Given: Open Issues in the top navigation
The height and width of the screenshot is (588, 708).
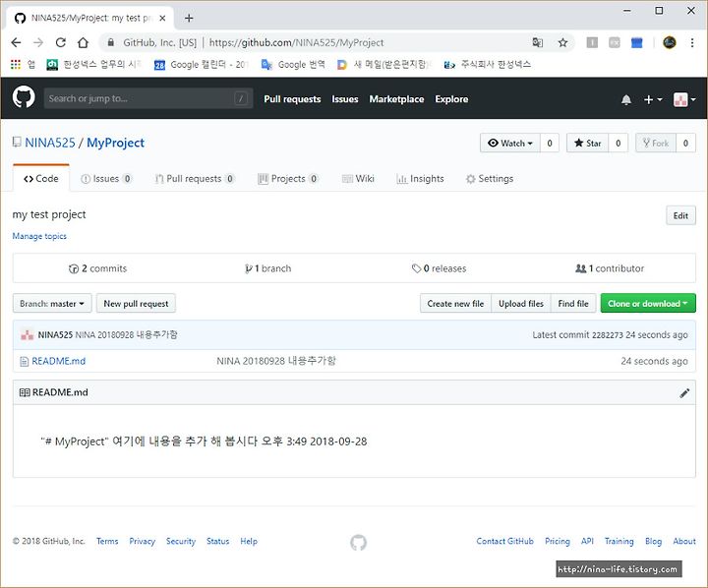Looking at the screenshot, I should (345, 99).
